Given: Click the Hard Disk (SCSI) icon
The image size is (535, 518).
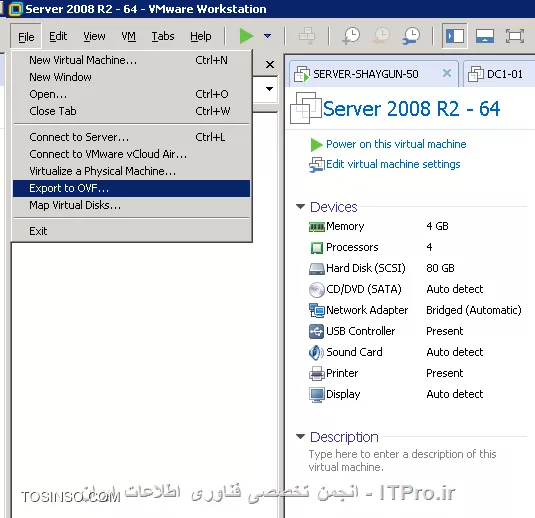Looking at the screenshot, I should pos(317,269).
